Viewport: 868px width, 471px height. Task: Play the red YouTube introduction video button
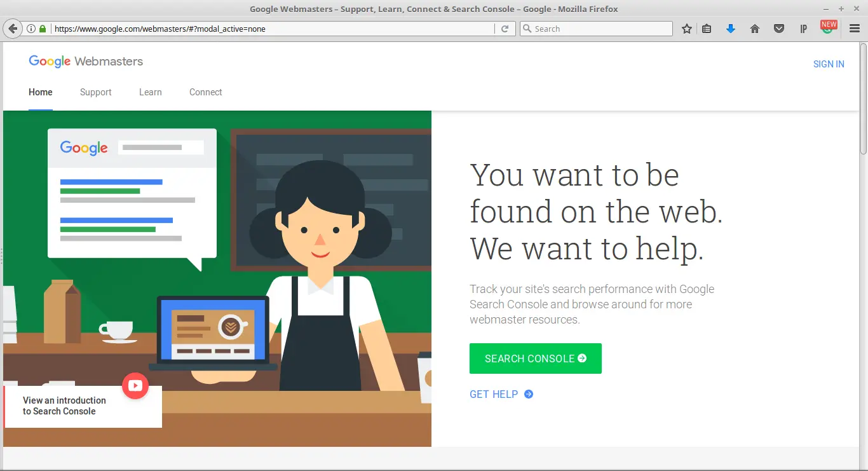(135, 386)
